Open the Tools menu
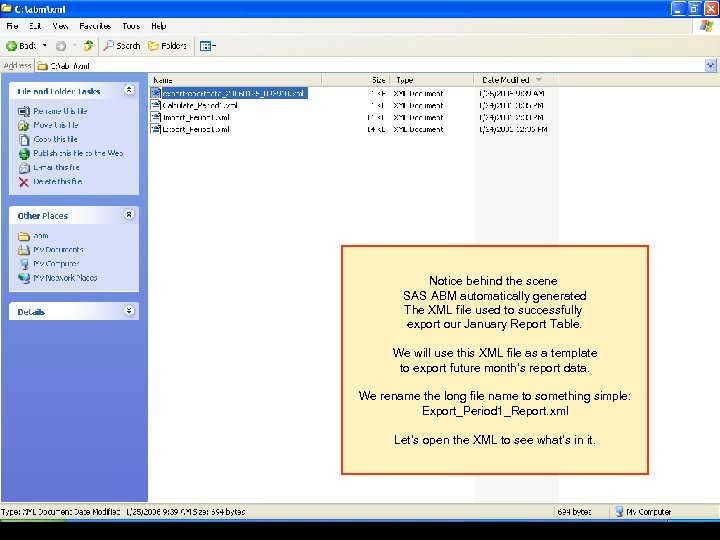Screen dimensions: 720x540 click(x=131, y=26)
